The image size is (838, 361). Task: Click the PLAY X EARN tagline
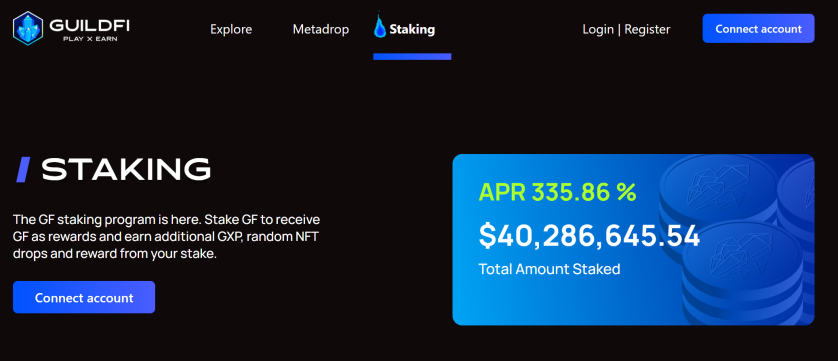[90, 39]
